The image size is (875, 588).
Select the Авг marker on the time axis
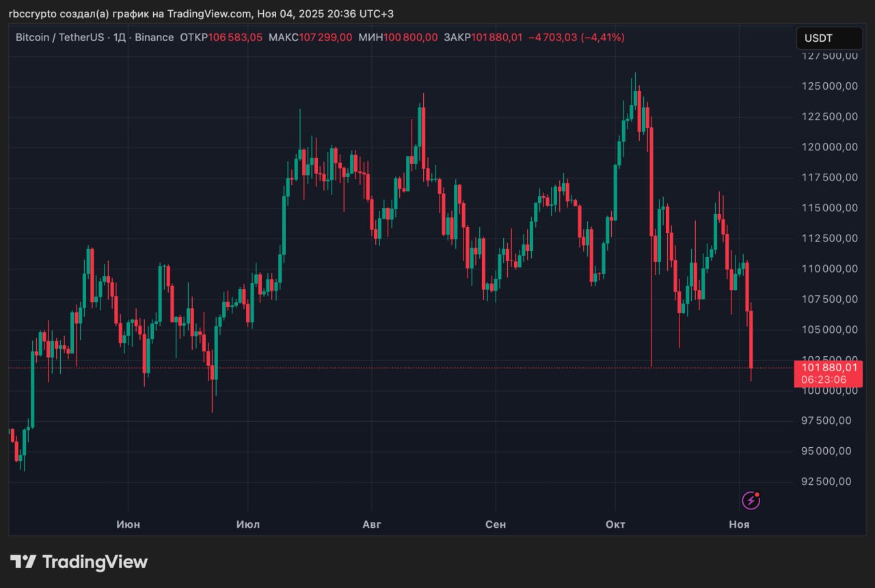pyautogui.click(x=371, y=524)
